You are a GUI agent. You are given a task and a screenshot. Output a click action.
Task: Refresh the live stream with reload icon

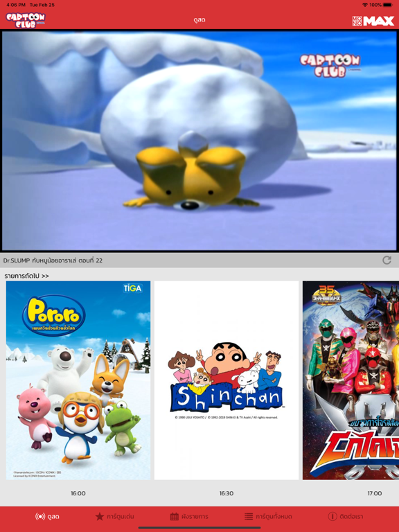coord(387,260)
